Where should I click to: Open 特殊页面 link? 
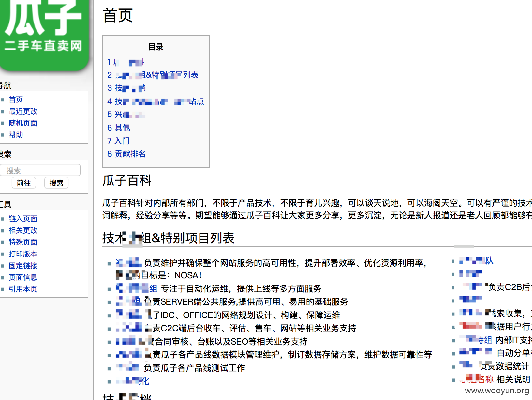click(23, 242)
